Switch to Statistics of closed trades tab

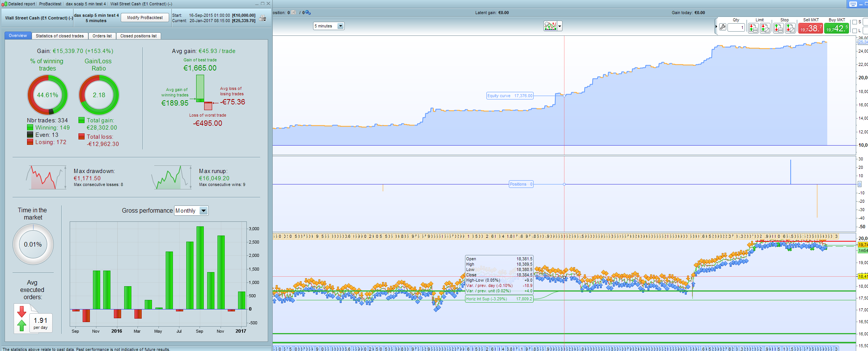pyautogui.click(x=59, y=36)
